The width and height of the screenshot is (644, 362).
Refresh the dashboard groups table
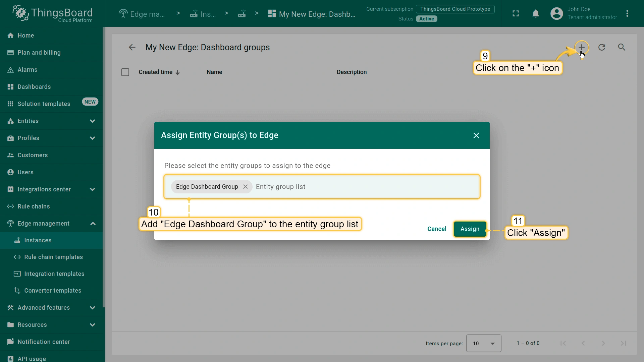coord(602,47)
